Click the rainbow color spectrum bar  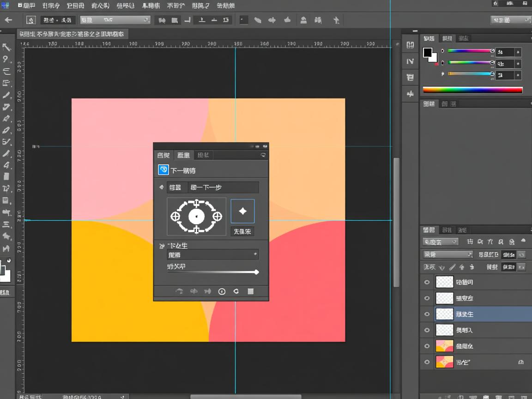(472, 90)
